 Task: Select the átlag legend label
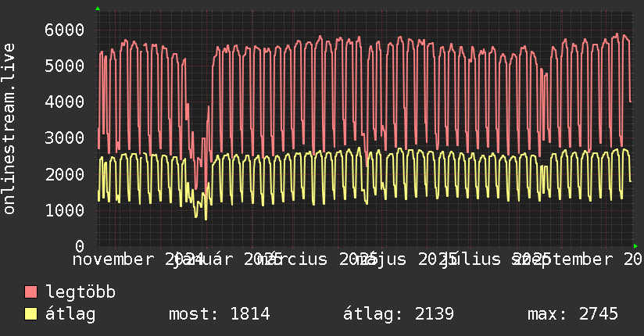(70, 314)
